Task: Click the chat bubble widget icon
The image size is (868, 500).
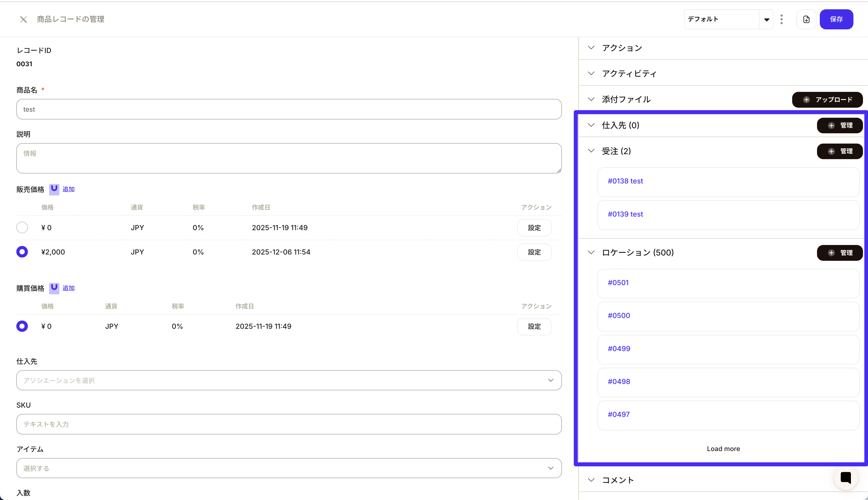Action: (845, 478)
